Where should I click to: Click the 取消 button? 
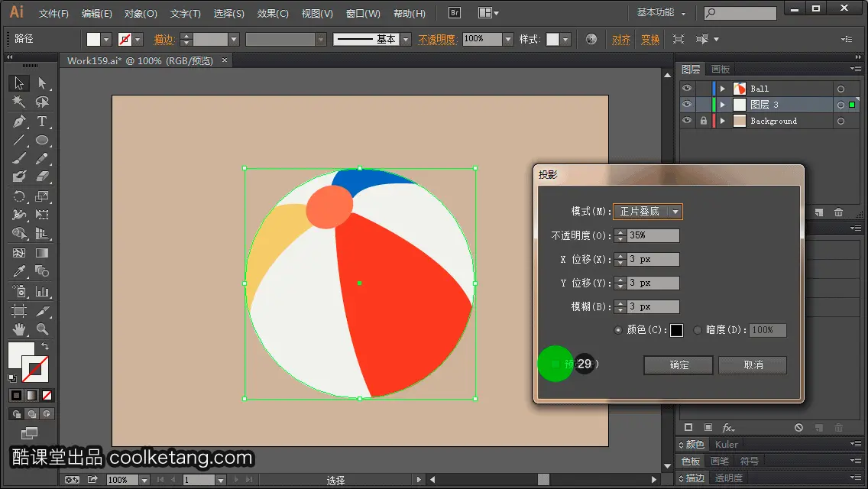click(x=753, y=365)
